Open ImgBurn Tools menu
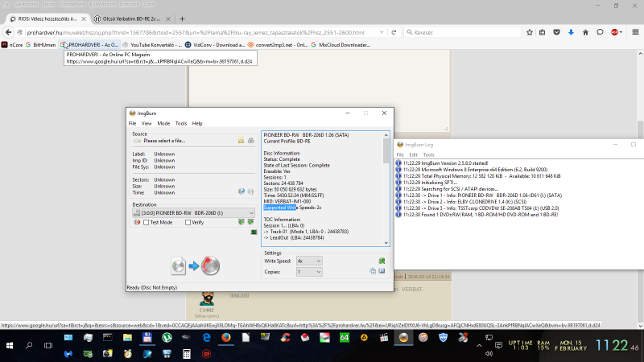This screenshot has width=644, height=362. (x=181, y=123)
